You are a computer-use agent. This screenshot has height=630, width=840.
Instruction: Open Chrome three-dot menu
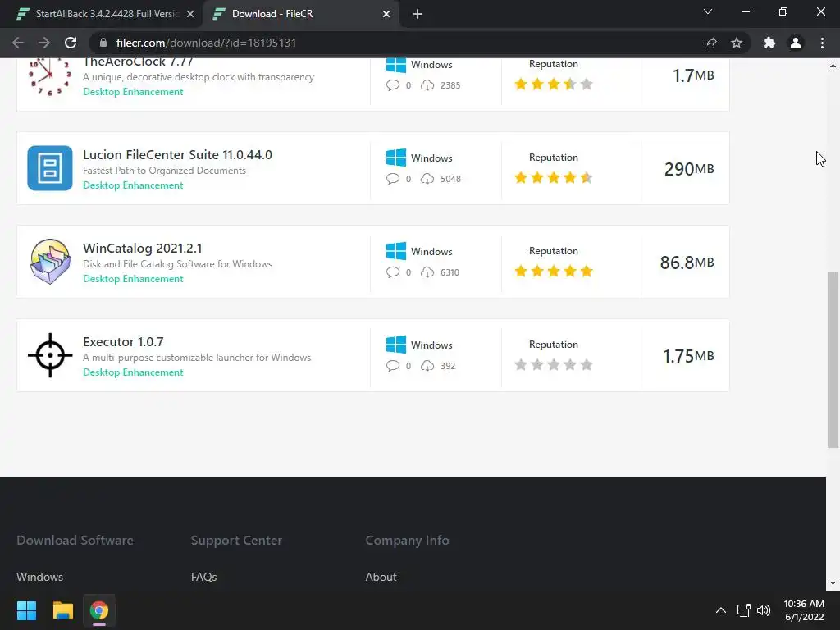pyautogui.click(x=822, y=43)
